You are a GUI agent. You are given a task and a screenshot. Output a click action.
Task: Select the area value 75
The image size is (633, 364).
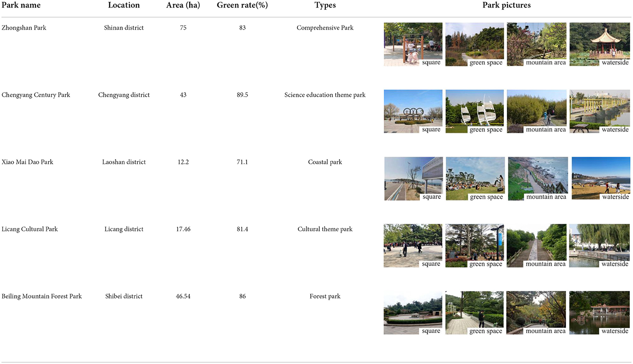pyautogui.click(x=183, y=28)
